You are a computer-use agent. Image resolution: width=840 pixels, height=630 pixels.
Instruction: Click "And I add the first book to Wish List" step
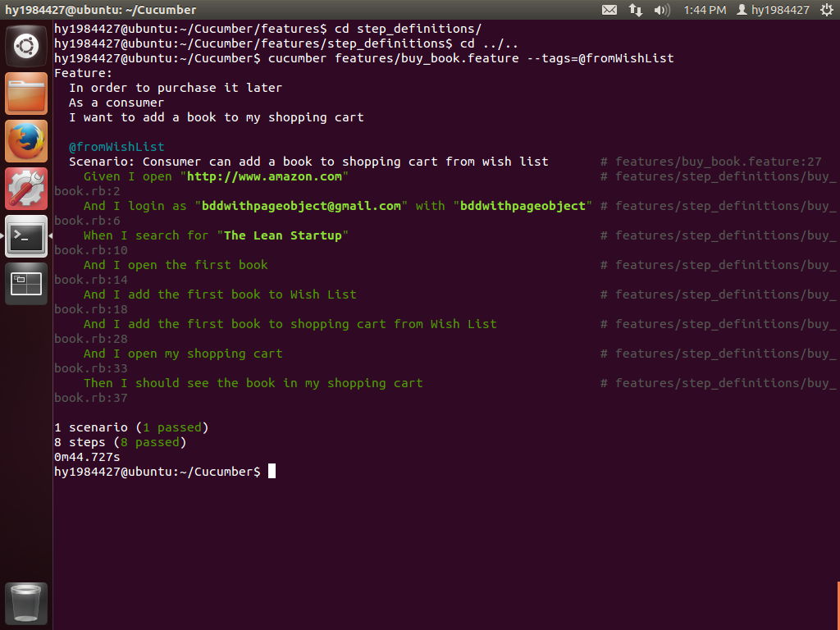pos(220,294)
